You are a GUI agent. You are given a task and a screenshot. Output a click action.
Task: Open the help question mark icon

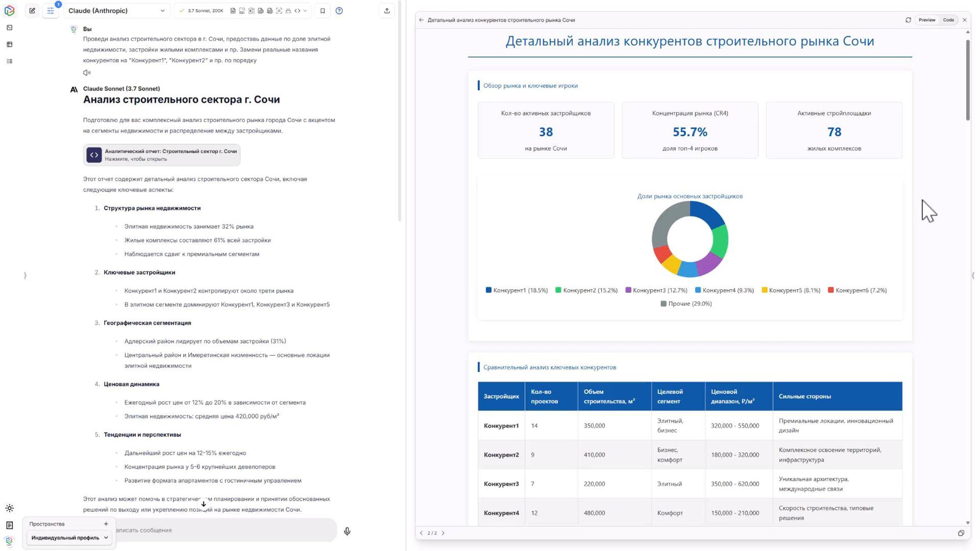click(x=339, y=11)
